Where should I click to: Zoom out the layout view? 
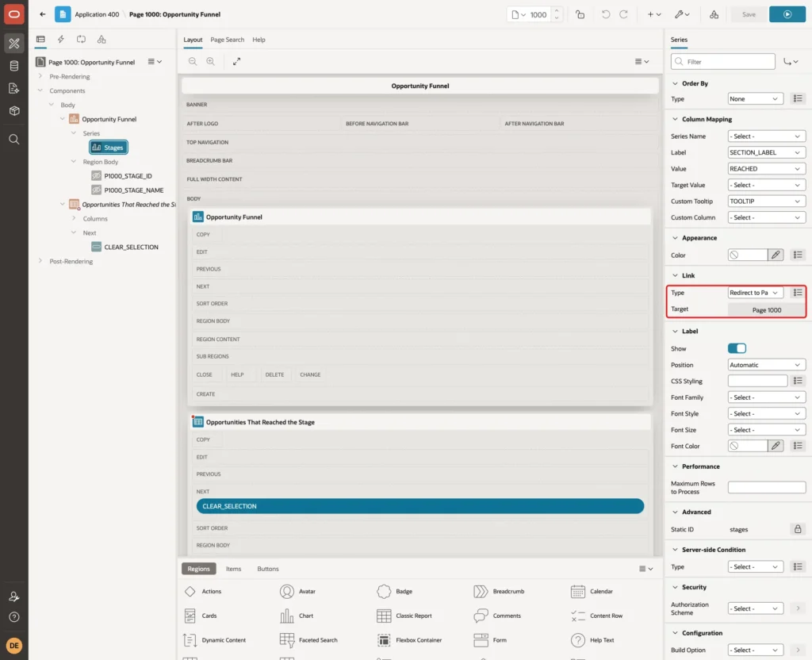pos(193,61)
